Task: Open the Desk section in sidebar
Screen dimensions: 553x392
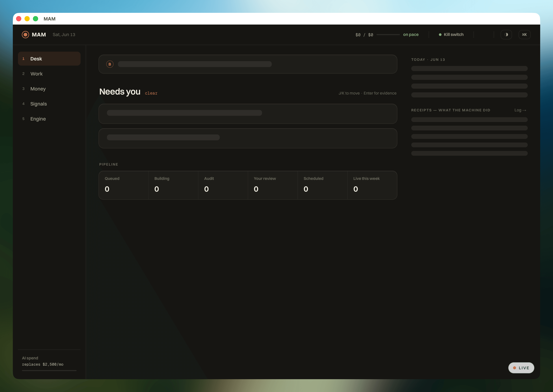Action: pyautogui.click(x=49, y=59)
